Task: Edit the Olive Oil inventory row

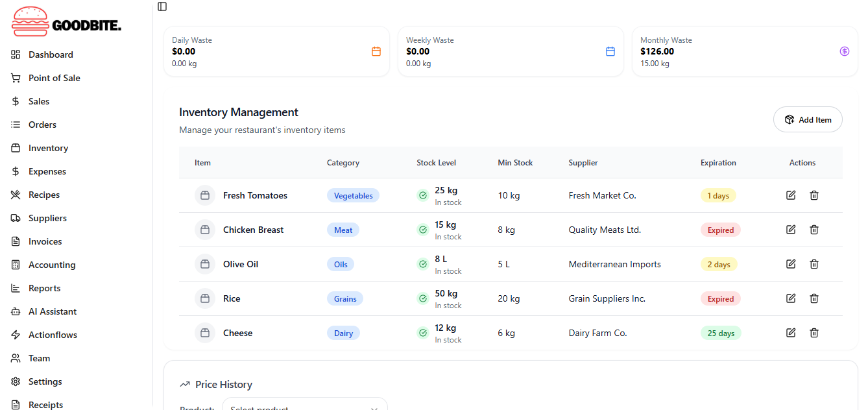Action: 791,264
